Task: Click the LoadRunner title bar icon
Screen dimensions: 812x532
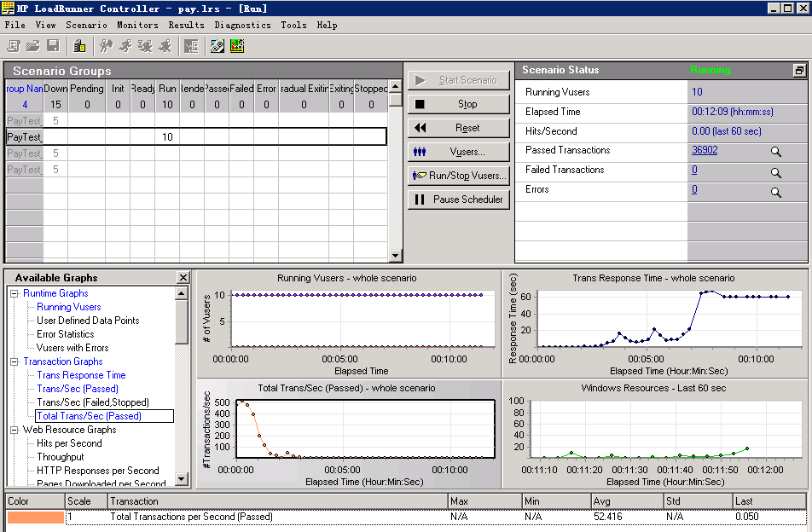Action: (8, 8)
